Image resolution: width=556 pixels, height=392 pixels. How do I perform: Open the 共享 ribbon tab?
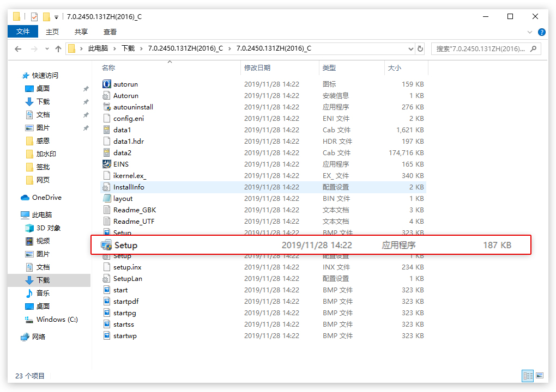tap(81, 32)
